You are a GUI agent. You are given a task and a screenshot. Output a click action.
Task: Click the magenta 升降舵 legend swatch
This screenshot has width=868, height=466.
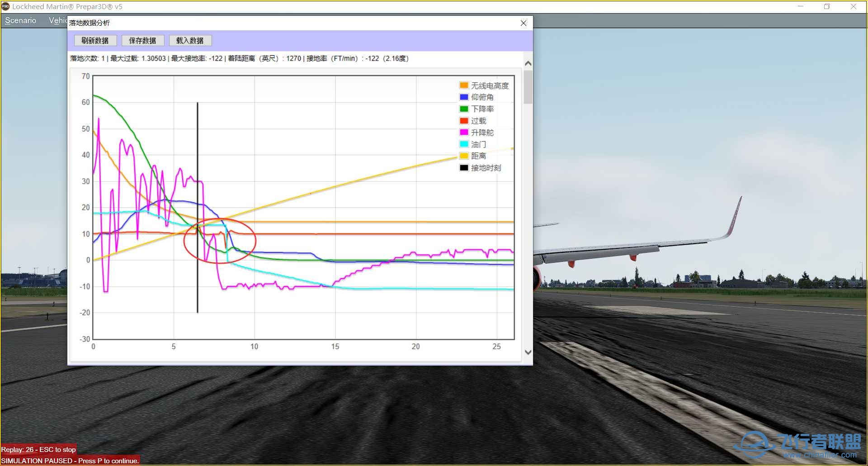pos(464,132)
